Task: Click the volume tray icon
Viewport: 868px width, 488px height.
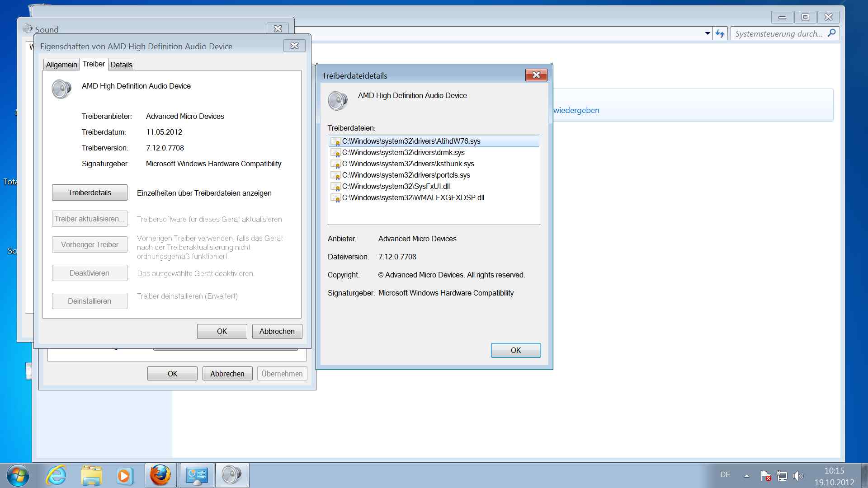Action: [798, 476]
